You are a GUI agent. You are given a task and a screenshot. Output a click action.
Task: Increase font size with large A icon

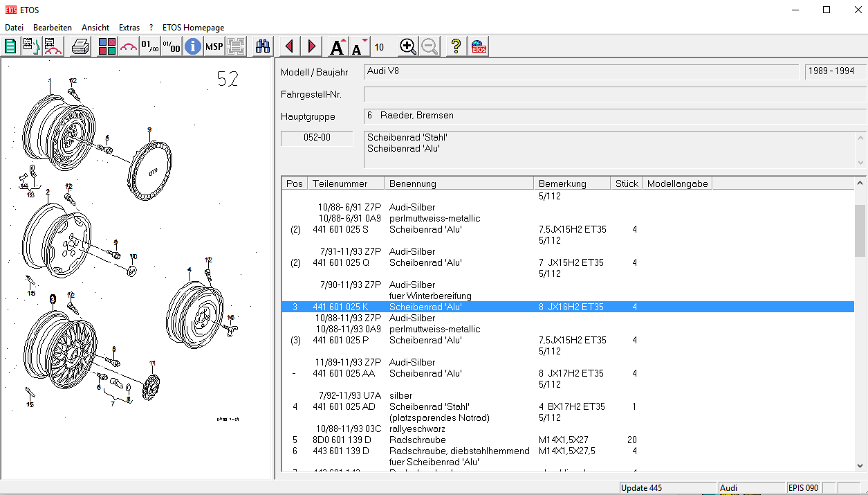(338, 46)
